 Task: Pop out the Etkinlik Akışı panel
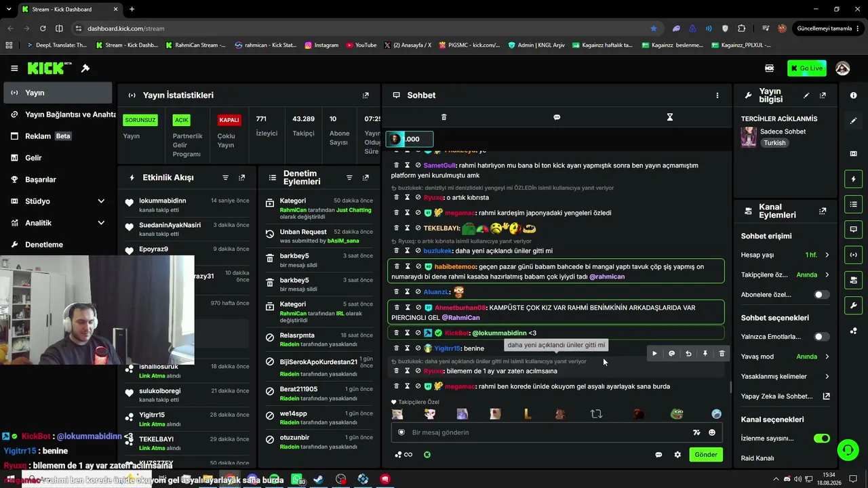[x=242, y=178]
